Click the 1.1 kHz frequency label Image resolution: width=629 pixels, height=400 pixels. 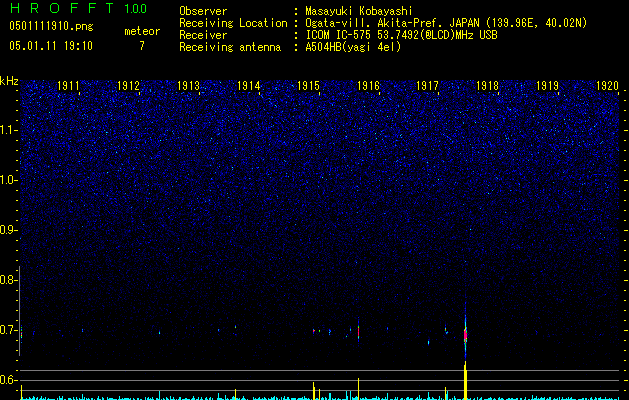pos(7,130)
